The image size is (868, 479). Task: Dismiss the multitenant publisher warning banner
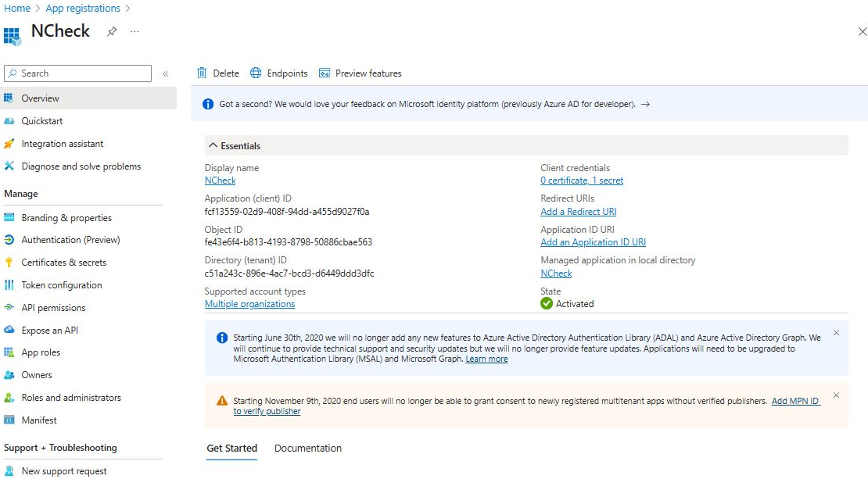[836, 395]
